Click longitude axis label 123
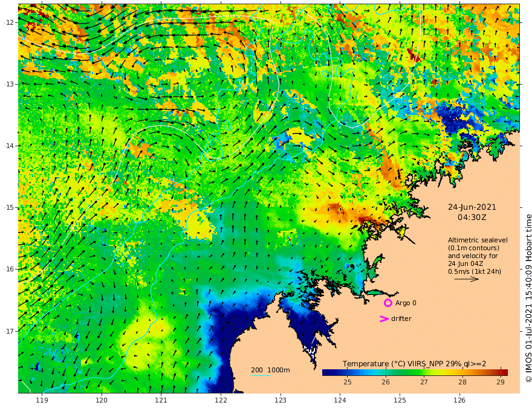The width and height of the screenshot is (532, 411). (x=281, y=401)
